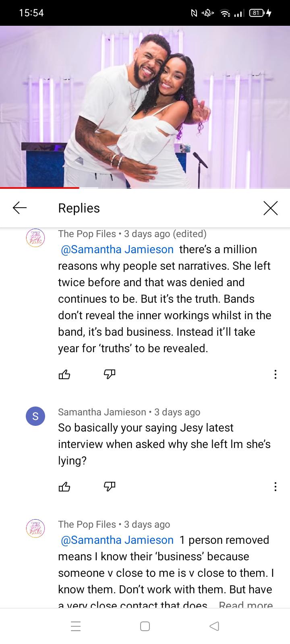Screen dimensions: 290x644
Task: Like The Pop Files' 'million reasons' reply
Action: pos(64,375)
